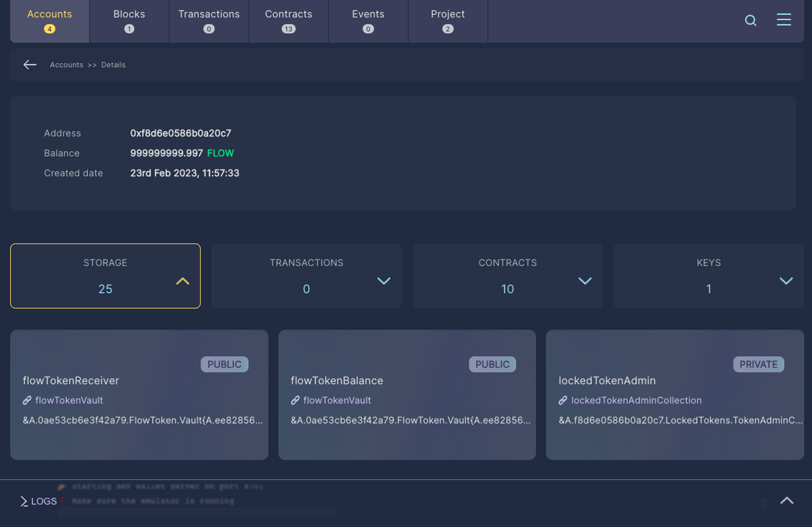812x527 pixels.
Task: Expand the Transactions card
Action: [384, 281]
